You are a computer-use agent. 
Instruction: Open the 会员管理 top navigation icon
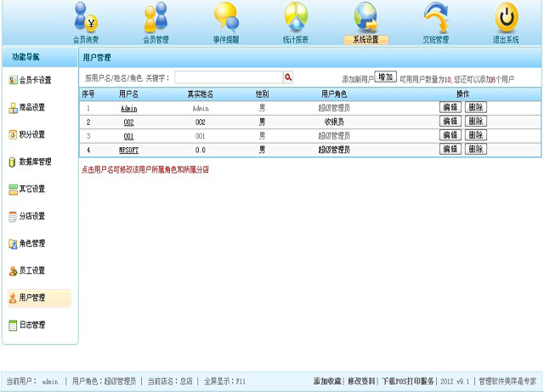(156, 17)
